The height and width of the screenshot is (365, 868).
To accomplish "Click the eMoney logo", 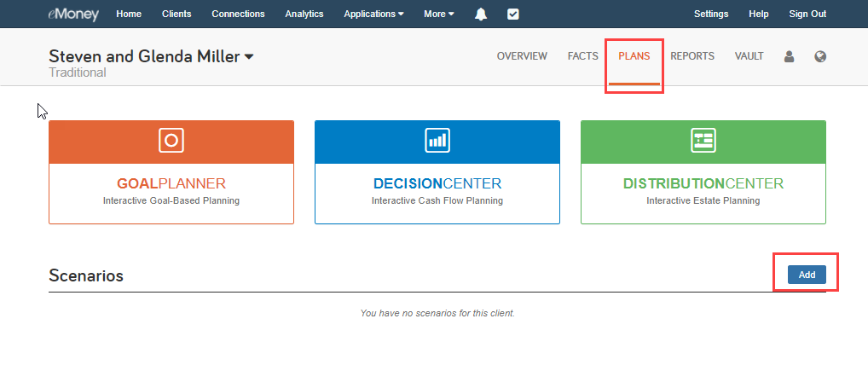I will [73, 14].
